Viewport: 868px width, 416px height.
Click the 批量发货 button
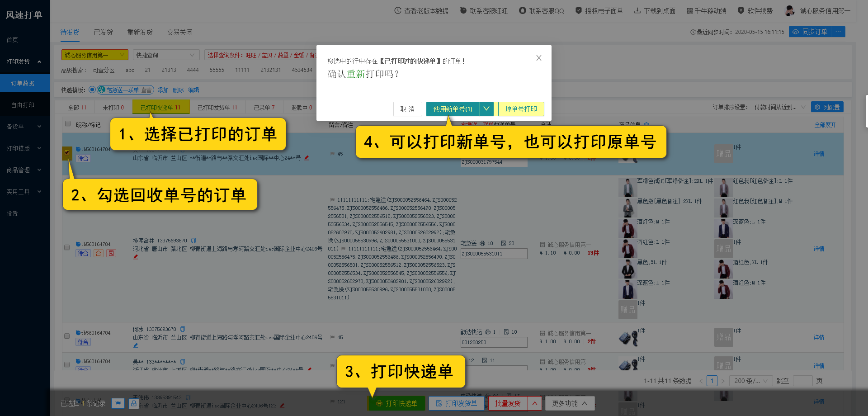(x=508, y=403)
